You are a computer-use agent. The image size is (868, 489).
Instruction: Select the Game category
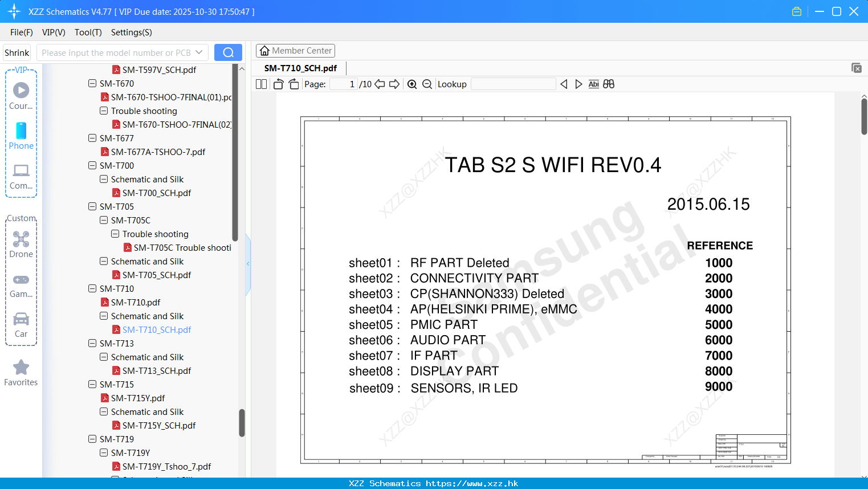point(21,286)
